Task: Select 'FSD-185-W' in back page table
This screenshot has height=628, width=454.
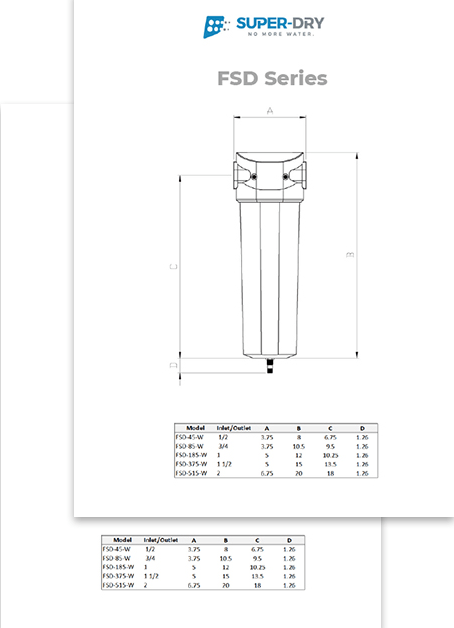Action: [x=119, y=567]
